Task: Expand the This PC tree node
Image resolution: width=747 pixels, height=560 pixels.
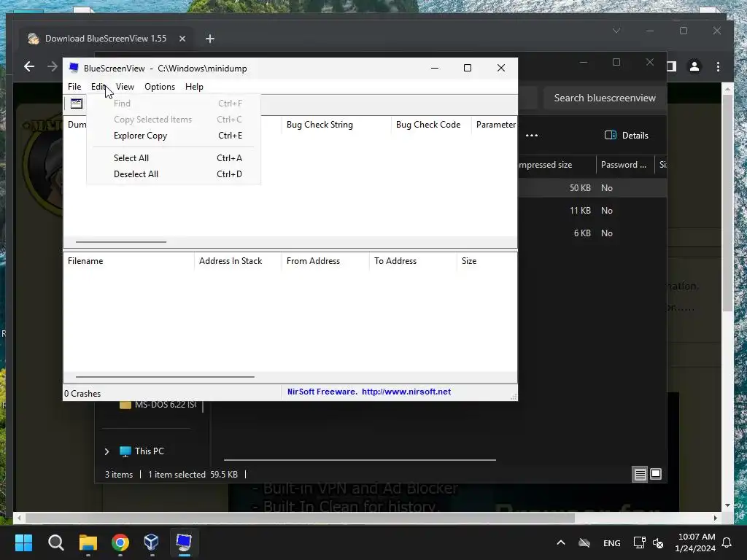Action: click(x=107, y=451)
